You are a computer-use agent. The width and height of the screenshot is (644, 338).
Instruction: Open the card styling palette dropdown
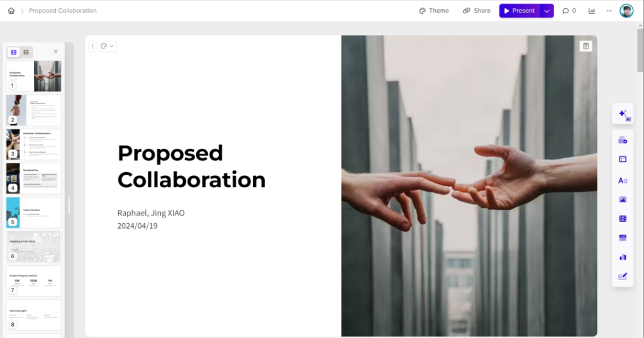pyautogui.click(x=107, y=46)
